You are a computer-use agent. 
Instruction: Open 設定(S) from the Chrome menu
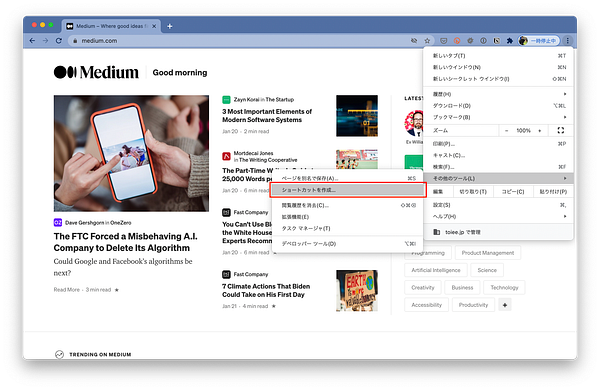click(499, 205)
